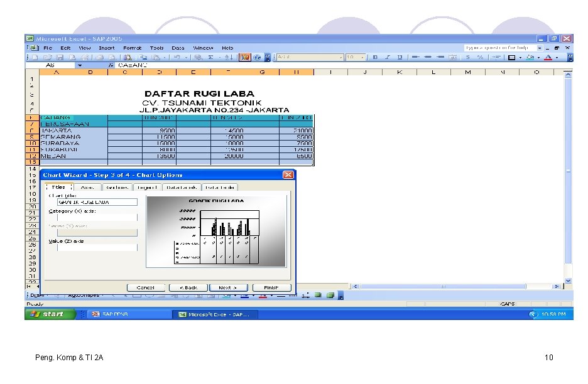Open the Name Box dropdown arrow
Screen dimensions: 588x384
pos(80,65)
